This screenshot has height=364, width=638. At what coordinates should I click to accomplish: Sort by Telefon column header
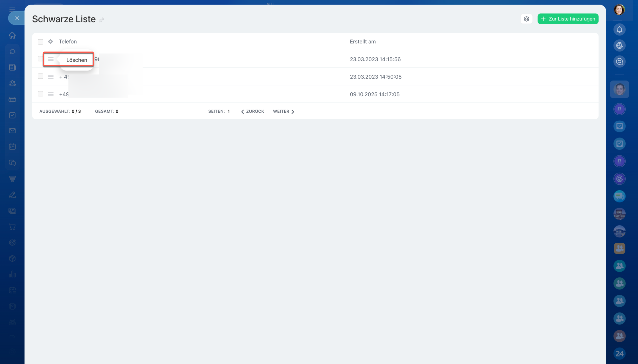(68, 42)
